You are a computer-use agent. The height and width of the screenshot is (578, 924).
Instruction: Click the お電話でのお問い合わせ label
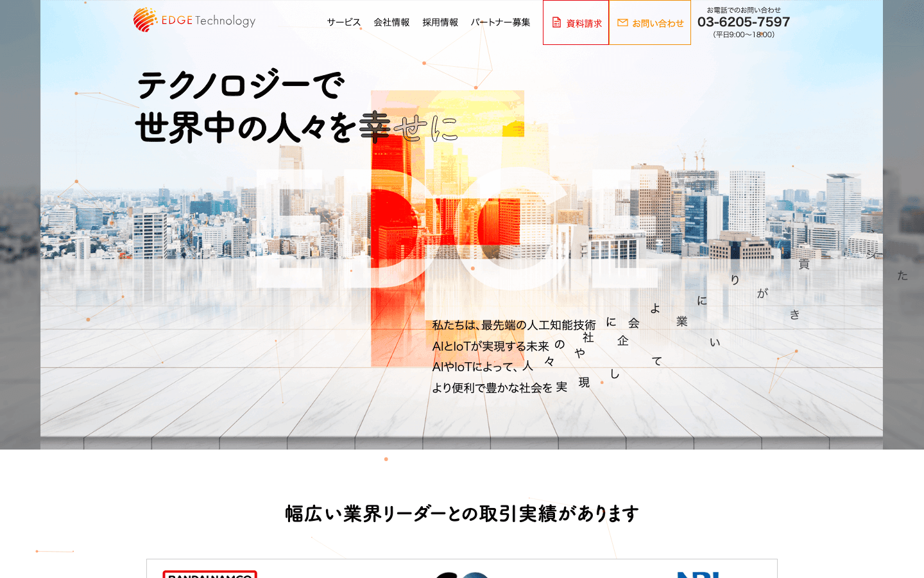point(744,10)
